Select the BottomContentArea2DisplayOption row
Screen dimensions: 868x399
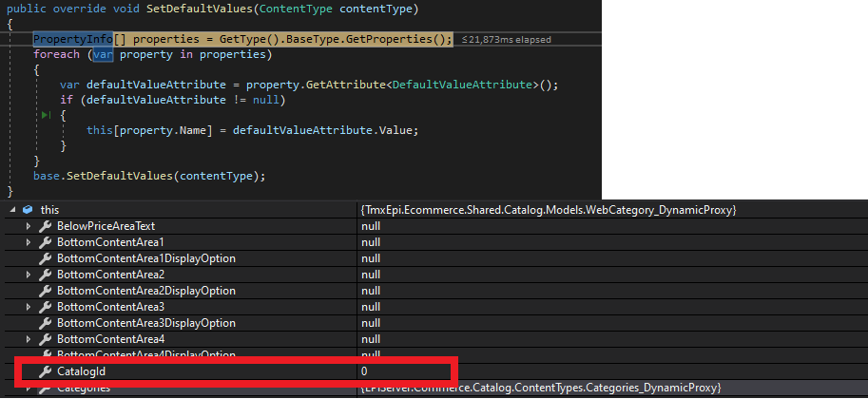click(x=145, y=291)
